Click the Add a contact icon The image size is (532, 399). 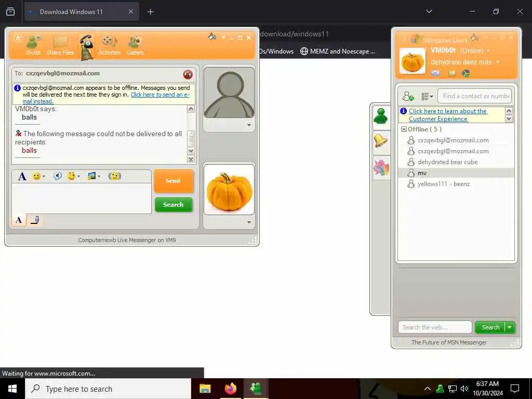tap(408, 96)
